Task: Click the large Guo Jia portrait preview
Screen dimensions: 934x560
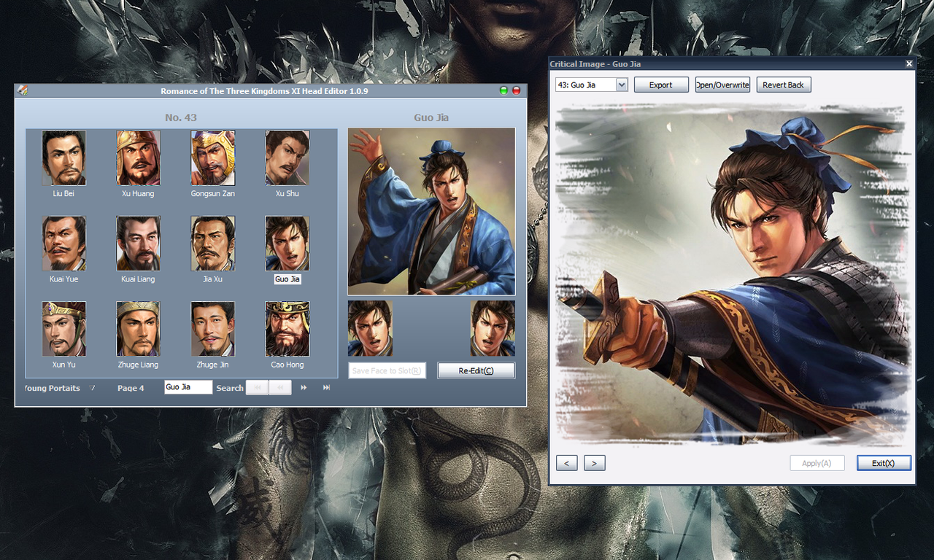Action: (x=431, y=211)
